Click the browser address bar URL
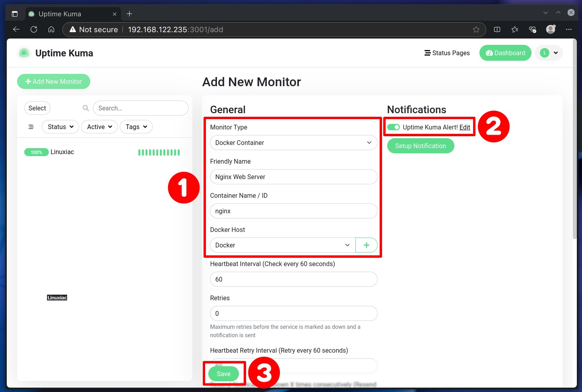This screenshot has height=392, width=582. (175, 29)
